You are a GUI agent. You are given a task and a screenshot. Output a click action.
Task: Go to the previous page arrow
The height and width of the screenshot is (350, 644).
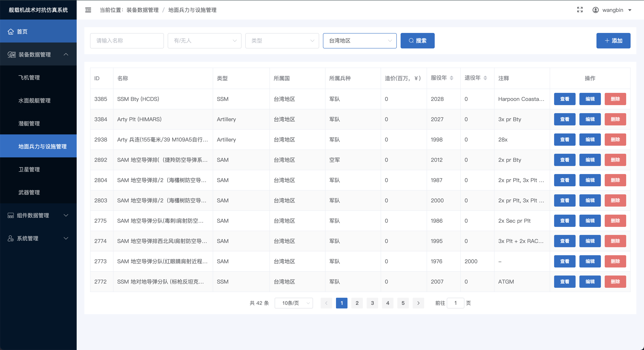(326, 303)
